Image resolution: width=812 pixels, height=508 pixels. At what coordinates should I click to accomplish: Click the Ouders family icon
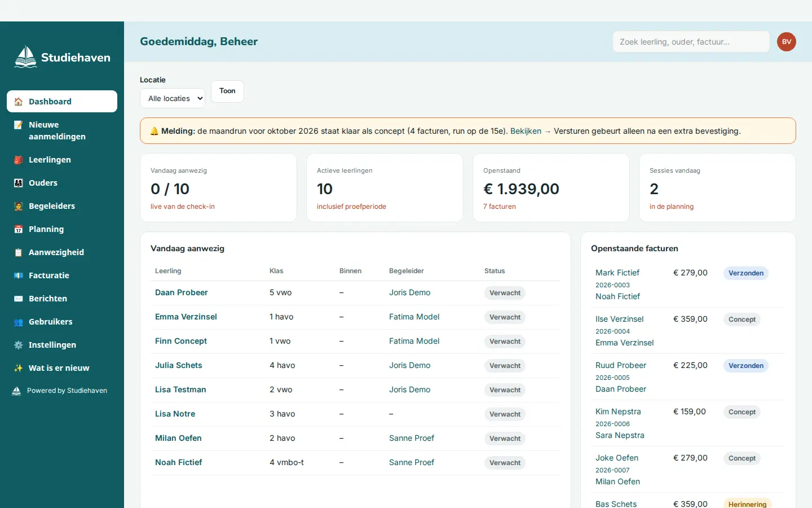pyautogui.click(x=19, y=183)
